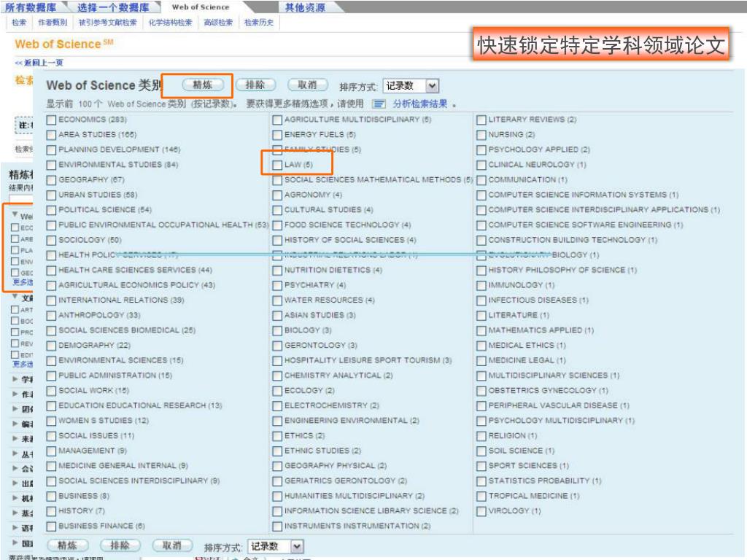Viewport: 747px width, 560px height.
Task: Check the ANTHROPOLOGY (33) checkbox
Action: click(52, 316)
